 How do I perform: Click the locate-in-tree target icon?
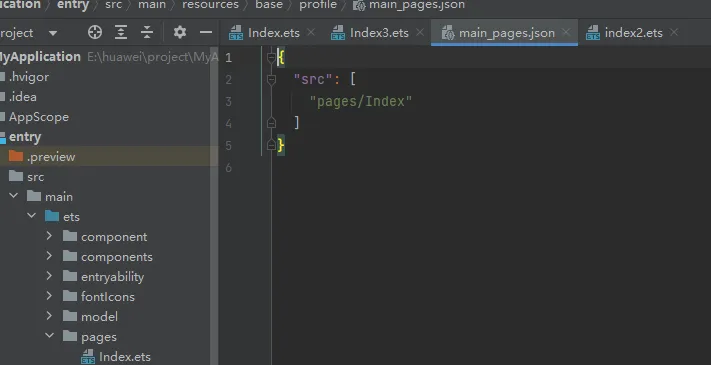[x=95, y=32]
